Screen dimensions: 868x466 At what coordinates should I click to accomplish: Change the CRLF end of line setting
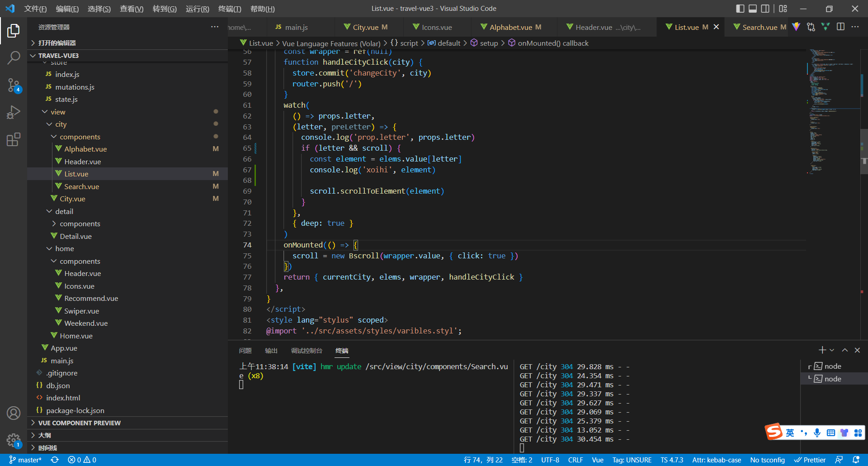click(x=576, y=460)
